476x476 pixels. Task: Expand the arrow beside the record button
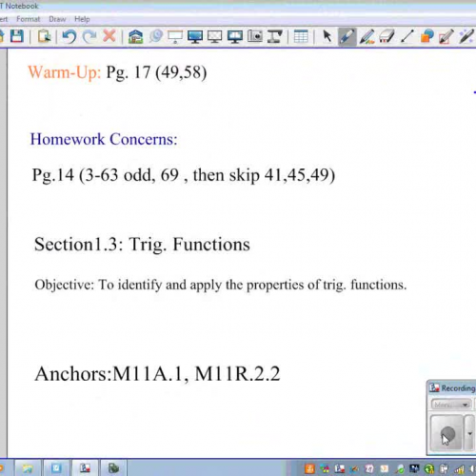click(469, 433)
